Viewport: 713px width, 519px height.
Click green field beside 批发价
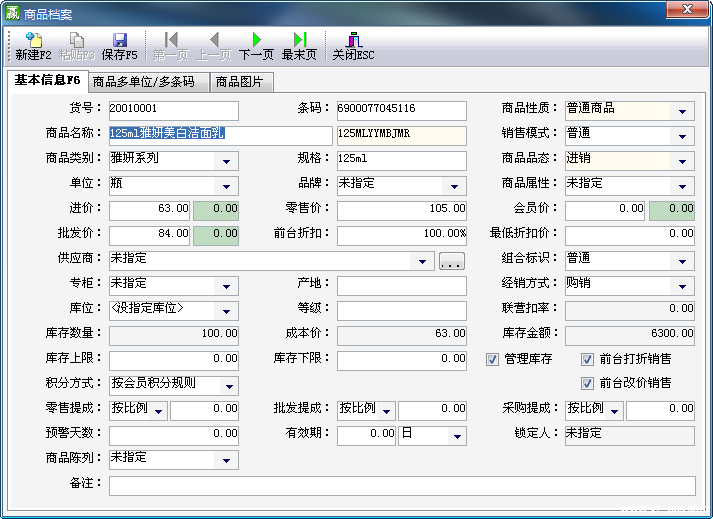coord(216,236)
